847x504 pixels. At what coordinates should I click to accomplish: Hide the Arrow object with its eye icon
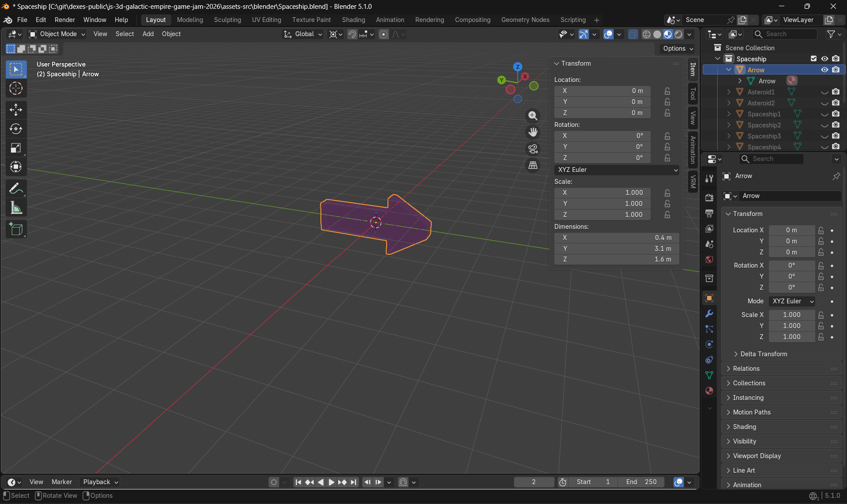pyautogui.click(x=824, y=70)
